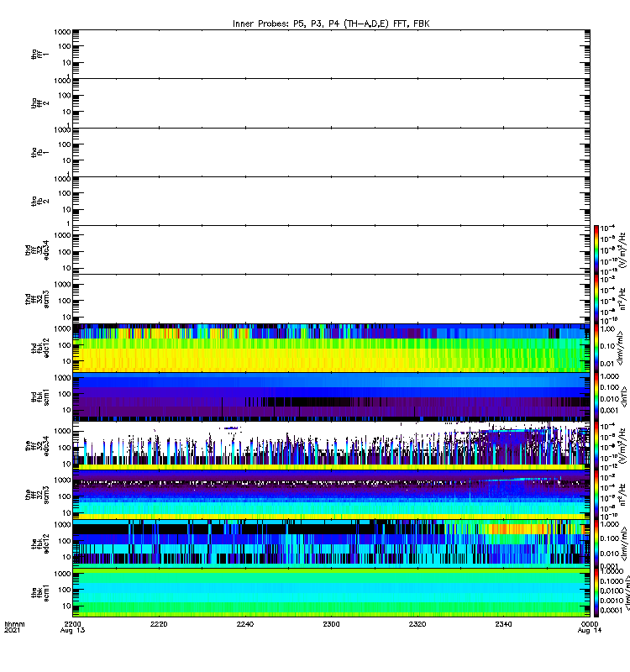
Task: Click the '2340' time tick label
Action: (x=503, y=624)
